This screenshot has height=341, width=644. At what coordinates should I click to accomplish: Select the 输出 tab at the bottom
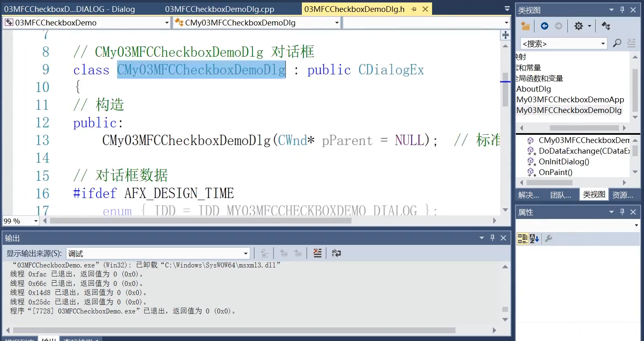tap(48, 339)
